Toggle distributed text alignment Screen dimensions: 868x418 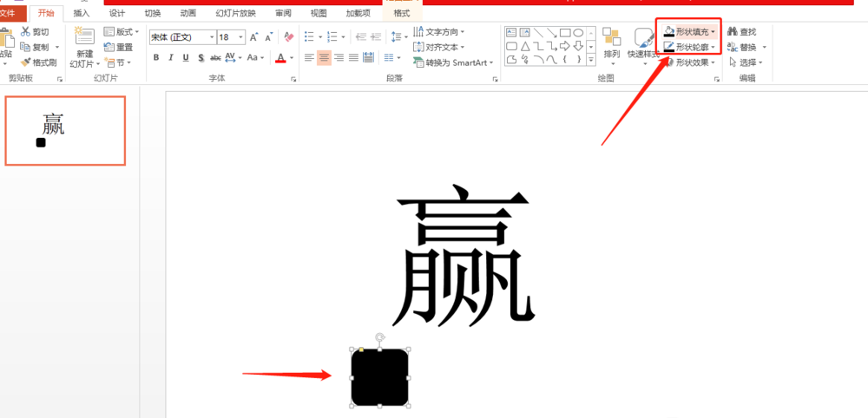[368, 57]
